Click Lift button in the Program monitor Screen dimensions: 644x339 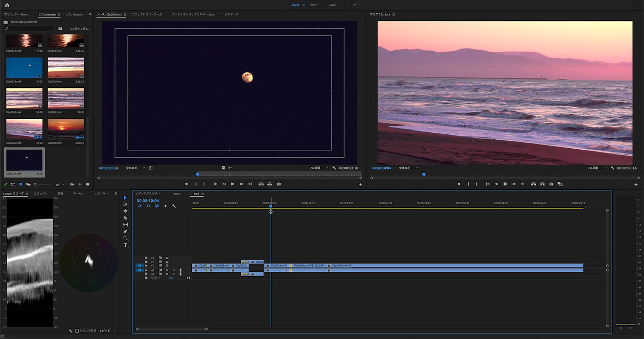(533, 184)
